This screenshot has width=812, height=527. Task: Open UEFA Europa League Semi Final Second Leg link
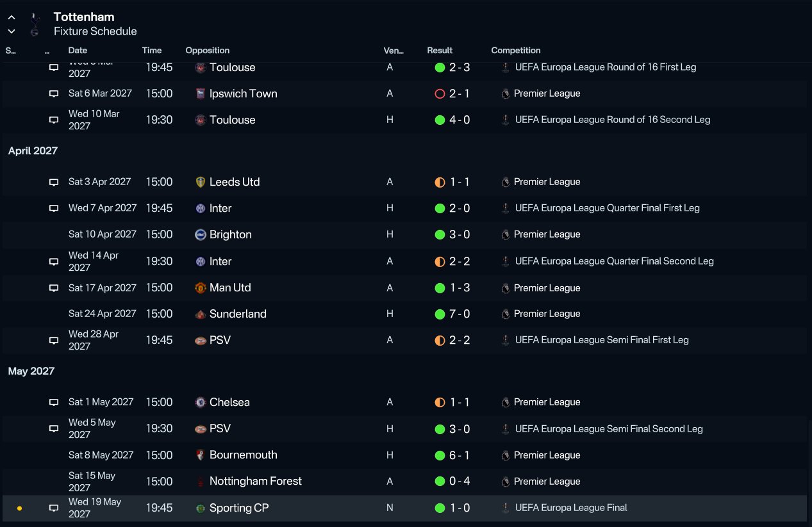[609, 429]
